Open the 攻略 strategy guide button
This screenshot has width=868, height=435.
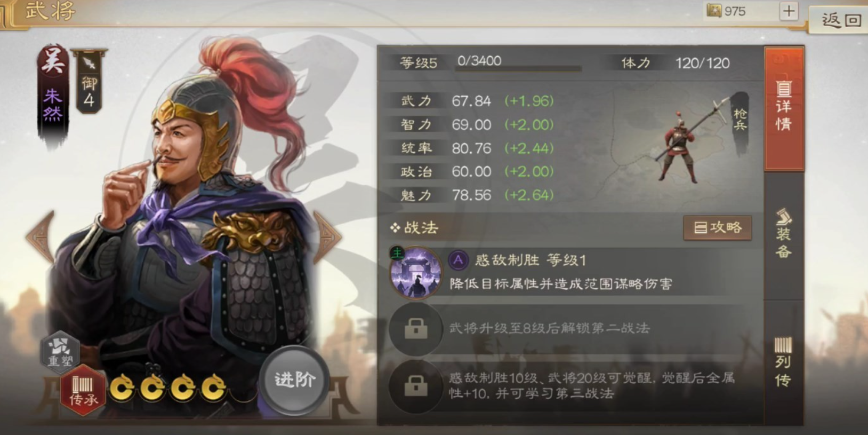pyautogui.click(x=718, y=228)
